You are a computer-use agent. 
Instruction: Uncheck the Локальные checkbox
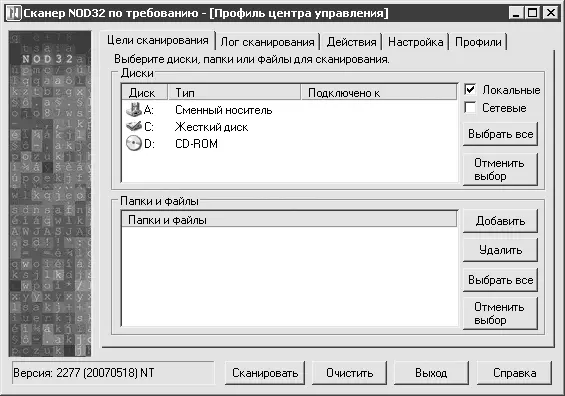[x=470, y=89]
